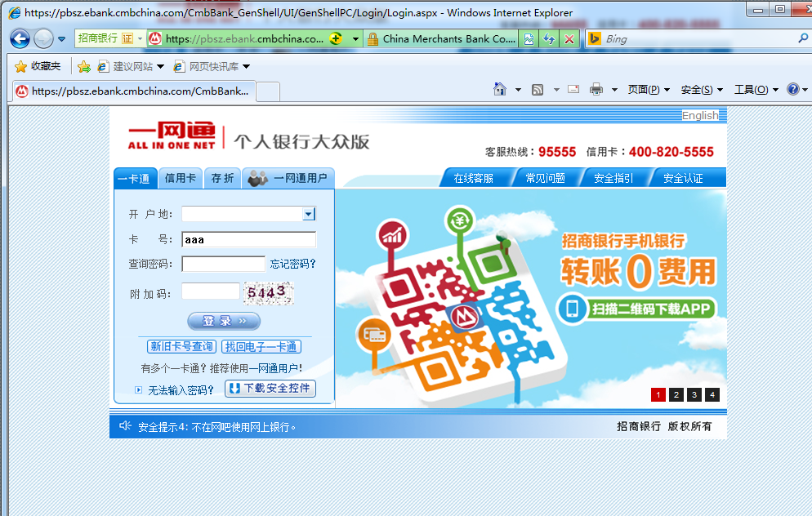The width and height of the screenshot is (812, 516).
Task: Click the browser Forward arrow button
Action: [43, 39]
